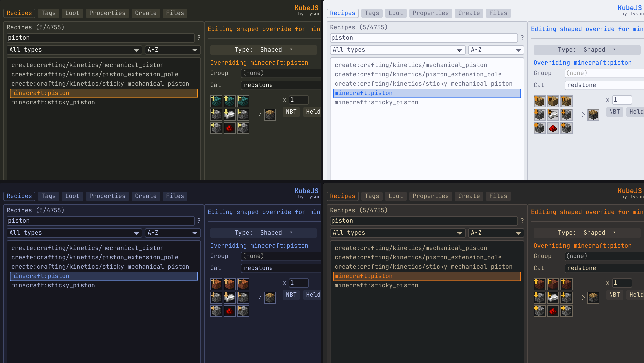This screenshot has width=644, height=363.
Task: Click the redstone dust slot in the navy-theme panel
Action: 230,311
